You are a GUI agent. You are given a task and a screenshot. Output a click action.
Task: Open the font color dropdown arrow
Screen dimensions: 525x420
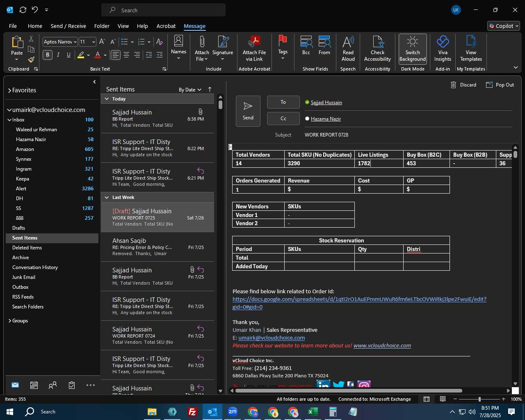(x=105, y=55)
